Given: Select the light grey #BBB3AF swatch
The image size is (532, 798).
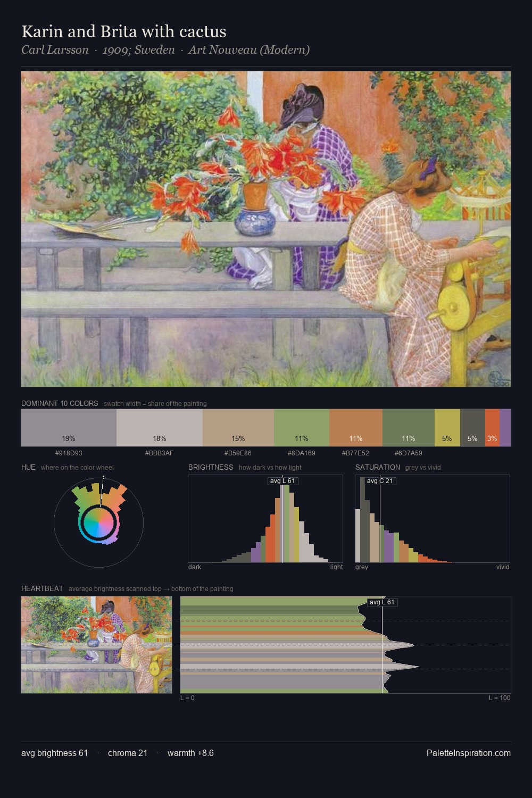Looking at the screenshot, I should (x=160, y=427).
